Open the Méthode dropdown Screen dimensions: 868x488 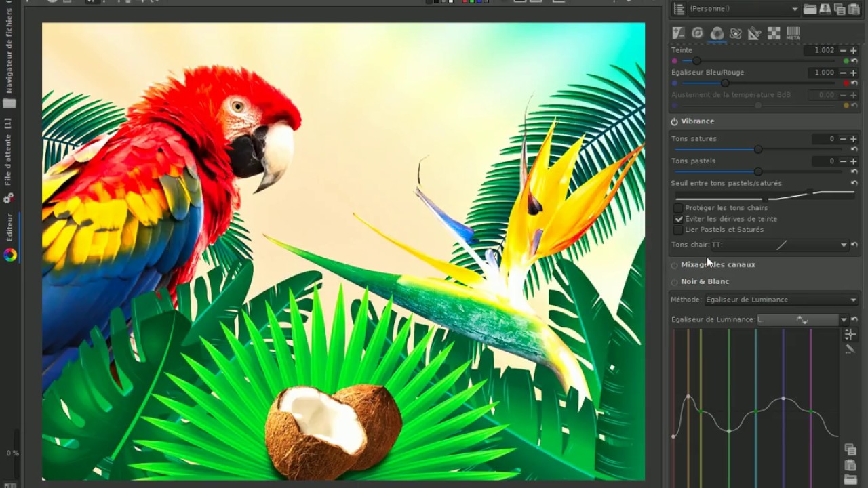coord(781,300)
